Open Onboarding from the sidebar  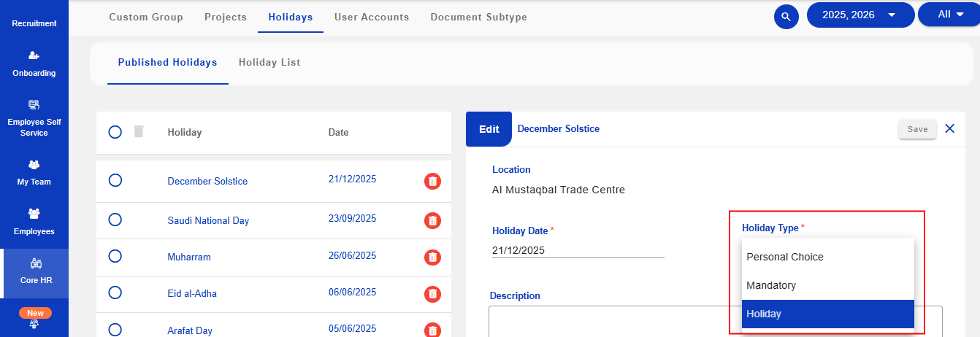[34, 64]
